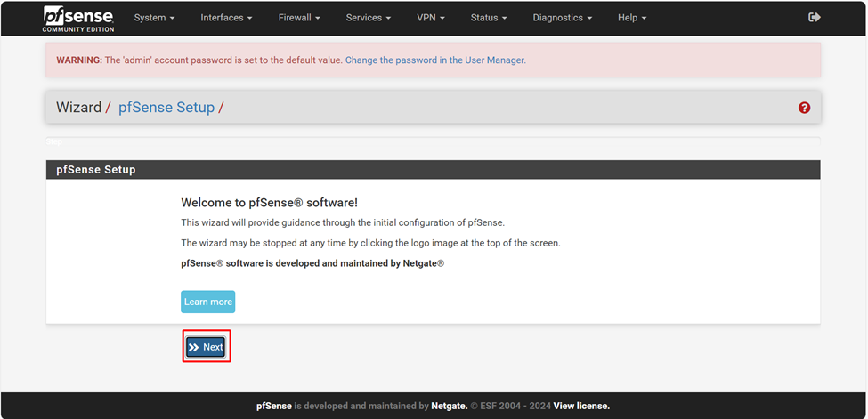The height and width of the screenshot is (419, 868).
Task: Open the Diagnostics menu
Action: pos(562,18)
